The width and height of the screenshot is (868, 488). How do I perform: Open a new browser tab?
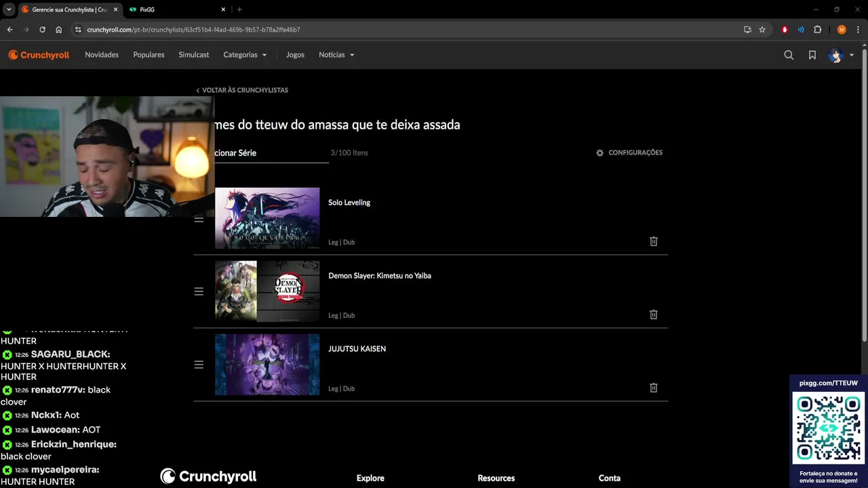click(x=239, y=9)
